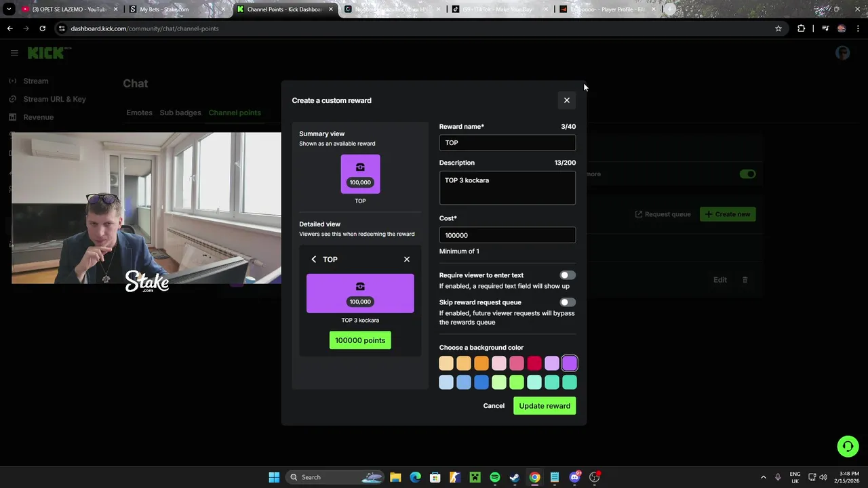Choose the mint background color
Viewport: 868px width, 488px height.
534,383
